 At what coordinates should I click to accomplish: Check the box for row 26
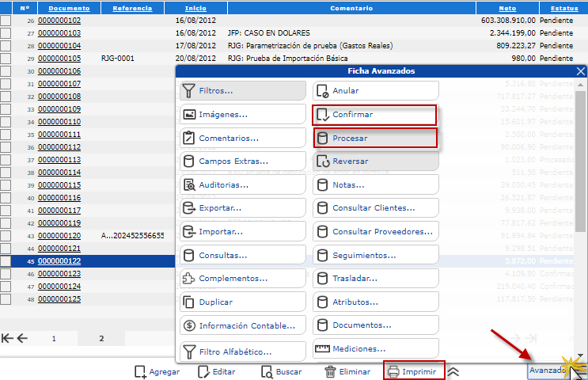6,21
